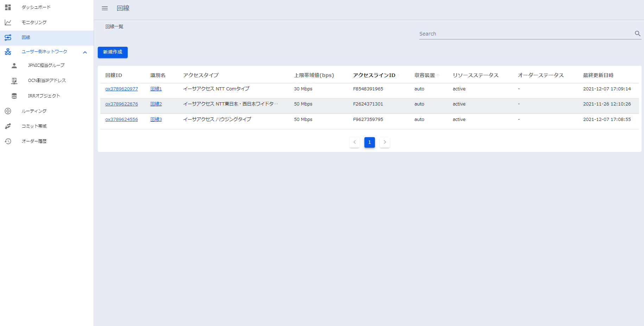Open the 回線2 identifier link

click(x=156, y=104)
